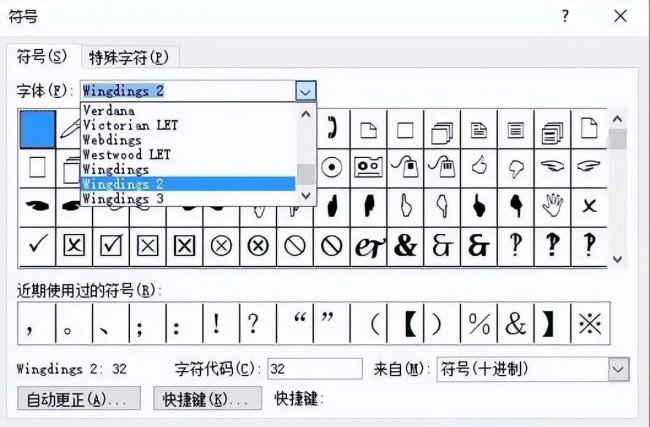Choose Victorian LET from the font list

187,125
